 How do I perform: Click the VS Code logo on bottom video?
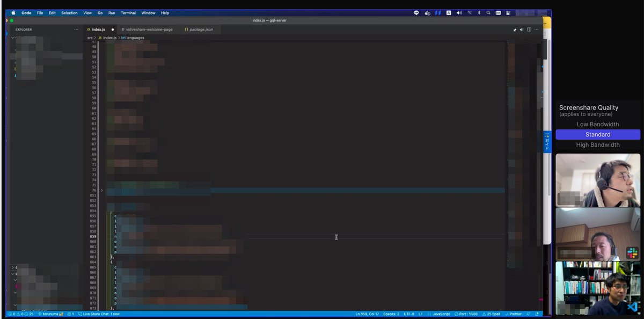click(632, 307)
